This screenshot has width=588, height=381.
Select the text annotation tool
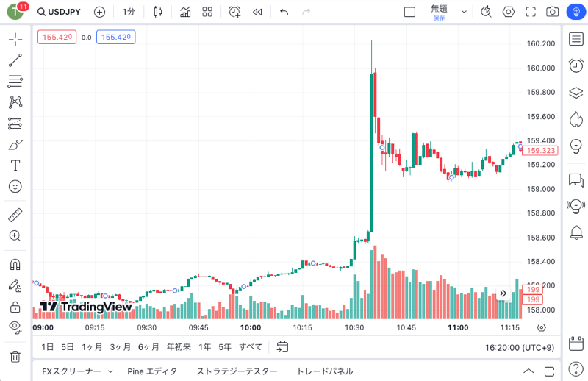click(15, 165)
